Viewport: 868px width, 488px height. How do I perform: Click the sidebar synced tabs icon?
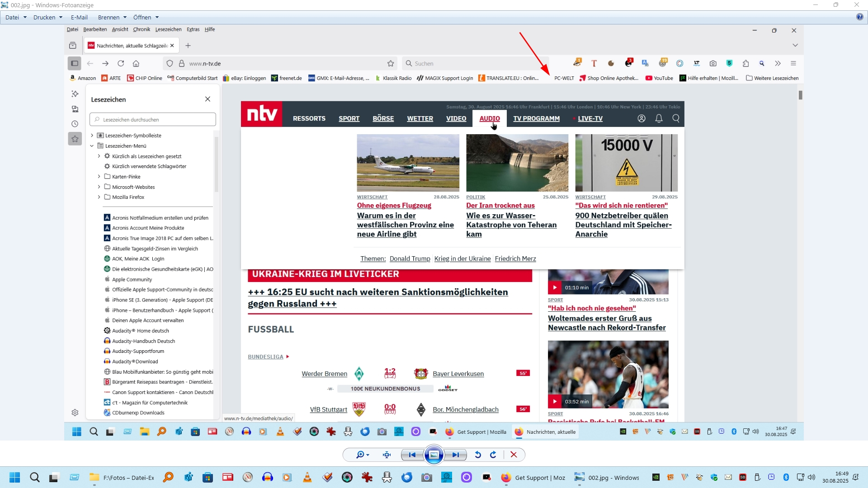click(75, 109)
